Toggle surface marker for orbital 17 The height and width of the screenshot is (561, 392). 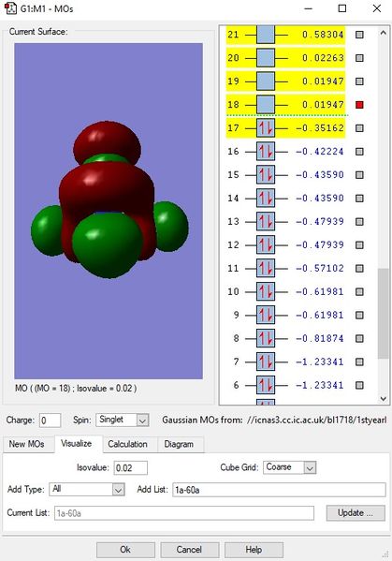[359, 128]
